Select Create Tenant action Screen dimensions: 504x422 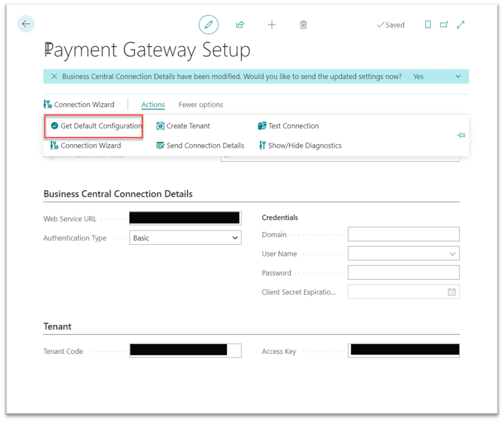[x=183, y=126]
